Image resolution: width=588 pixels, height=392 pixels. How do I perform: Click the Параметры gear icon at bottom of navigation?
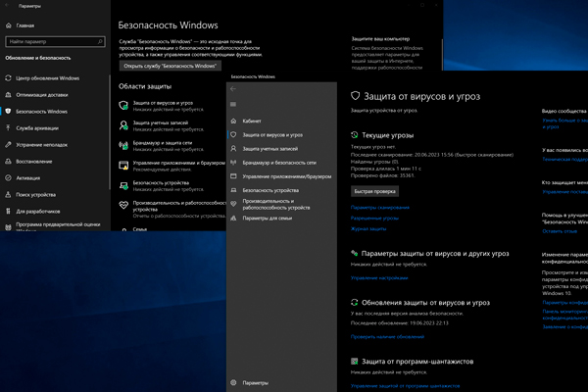[233, 382]
